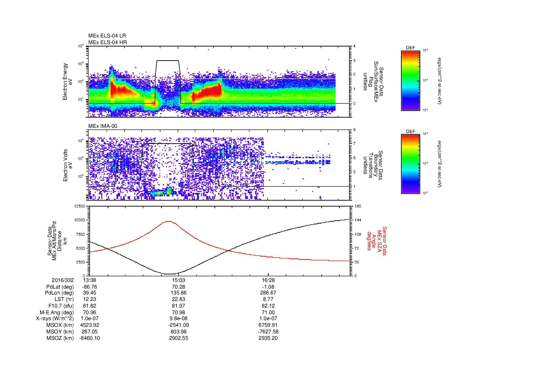Click the MSOZ value '-8460.10'
The image size is (555, 392).
[x=89, y=338]
